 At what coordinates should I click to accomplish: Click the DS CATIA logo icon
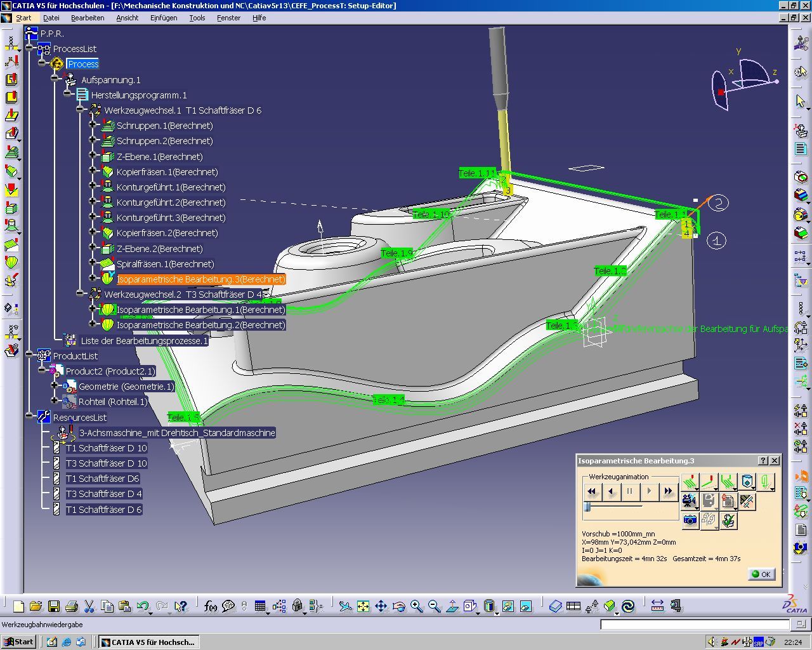coord(796,604)
